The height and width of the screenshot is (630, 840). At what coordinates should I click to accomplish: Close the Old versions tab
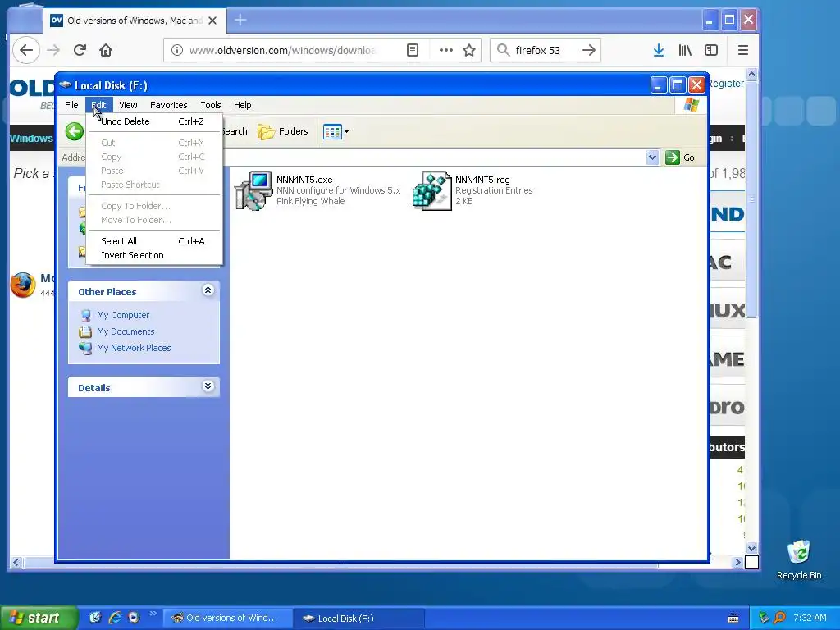(x=212, y=21)
